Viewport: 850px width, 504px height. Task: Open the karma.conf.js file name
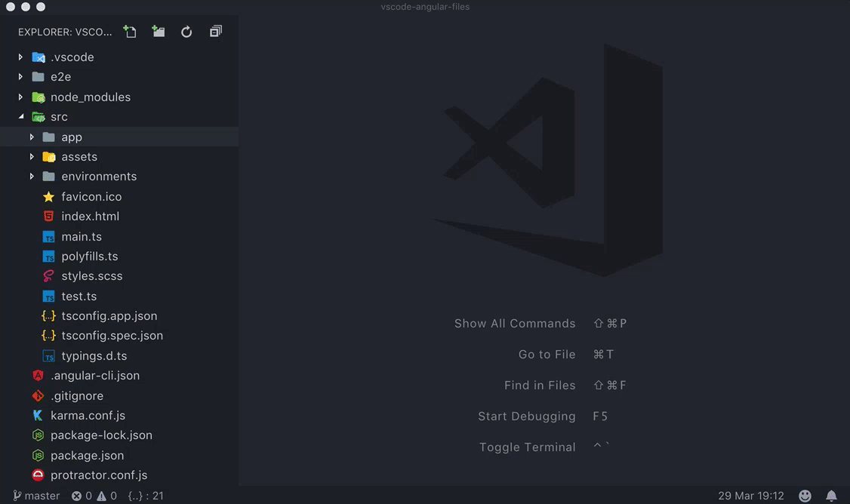tap(88, 416)
